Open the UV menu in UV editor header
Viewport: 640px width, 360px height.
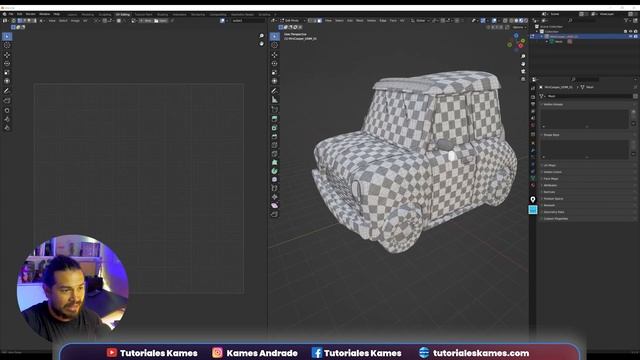pos(85,20)
